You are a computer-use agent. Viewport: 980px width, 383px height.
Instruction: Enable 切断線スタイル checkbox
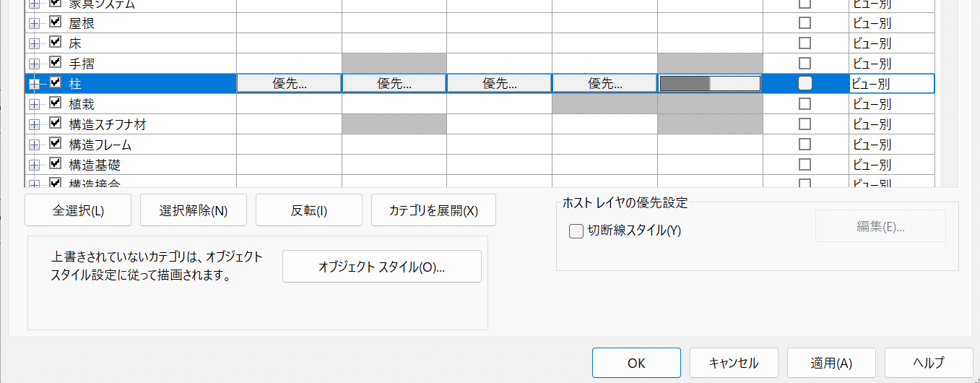(576, 231)
